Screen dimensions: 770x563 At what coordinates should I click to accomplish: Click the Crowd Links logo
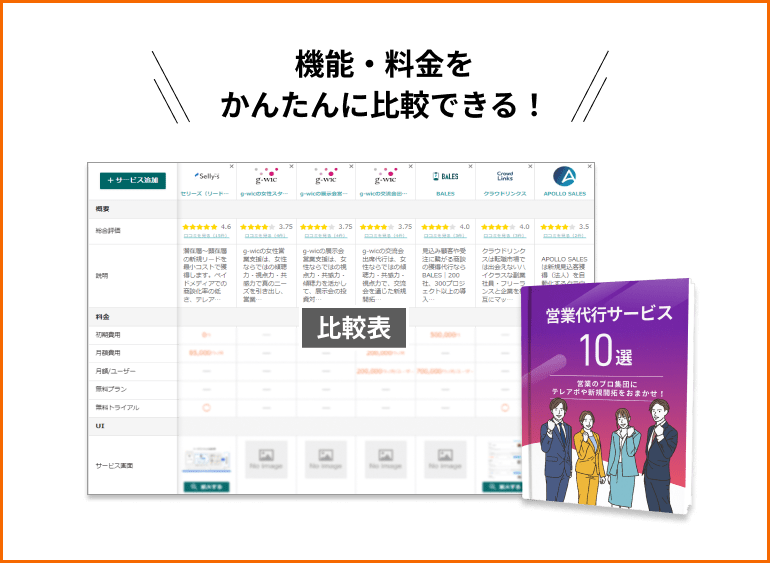(x=505, y=176)
